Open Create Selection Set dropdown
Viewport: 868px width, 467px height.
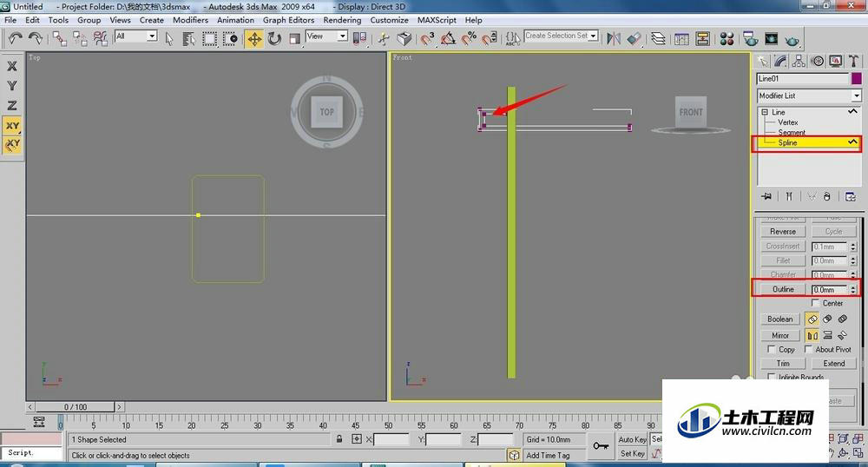pos(561,36)
